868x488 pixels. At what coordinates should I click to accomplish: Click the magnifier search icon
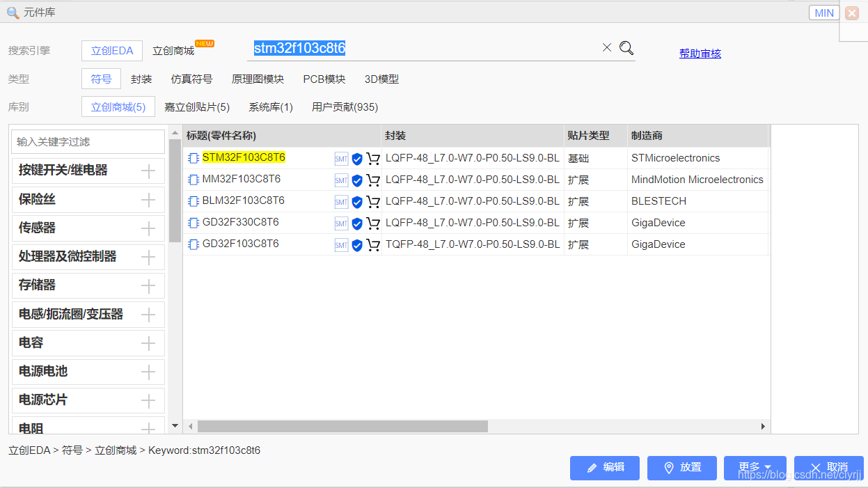click(x=626, y=48)
